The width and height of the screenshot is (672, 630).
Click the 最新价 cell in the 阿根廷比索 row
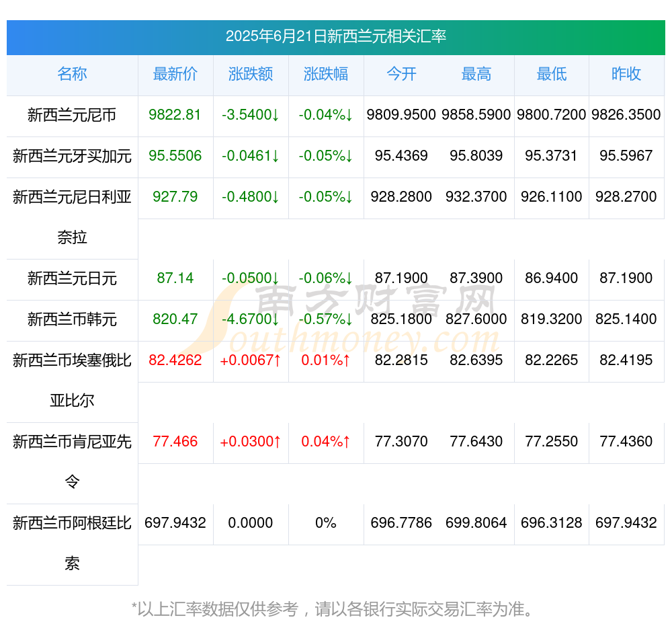(175, 523)
